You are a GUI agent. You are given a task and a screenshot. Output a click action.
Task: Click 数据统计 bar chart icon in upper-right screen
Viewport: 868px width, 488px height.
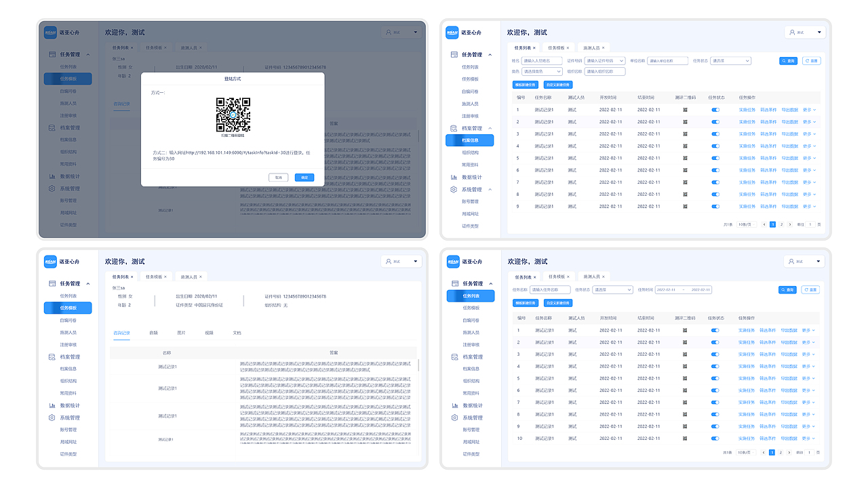click(x=454, y=177)
